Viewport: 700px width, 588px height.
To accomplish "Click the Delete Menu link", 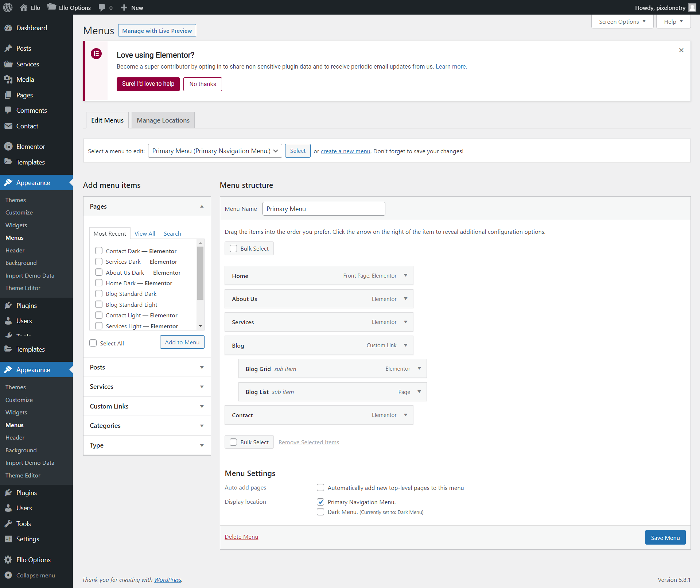I will (x=241, y=537).
